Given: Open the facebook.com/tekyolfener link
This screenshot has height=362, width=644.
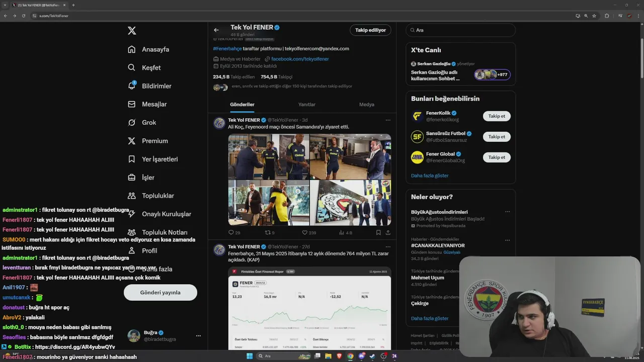Looking at the screenshot, I should pyautogui.click(x=300, y=59).
